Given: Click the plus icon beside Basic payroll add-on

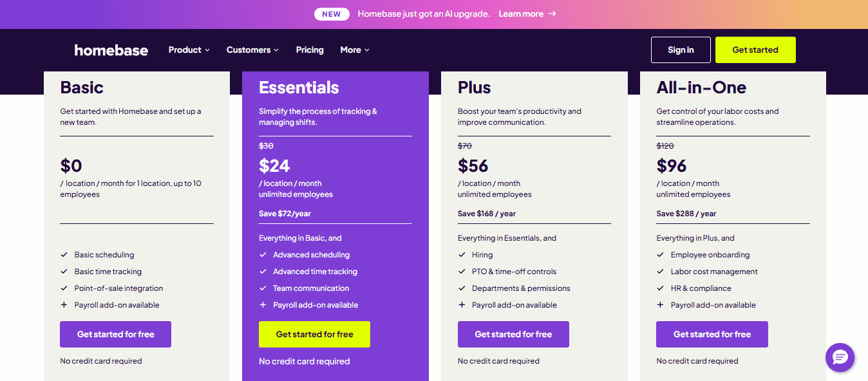Looking at the screenshot, I should [x=64, y=305].
